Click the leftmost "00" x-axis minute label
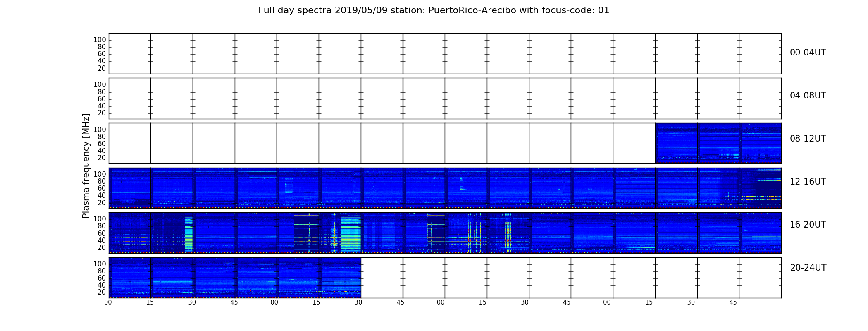The image size is (868, 331). 108,302
